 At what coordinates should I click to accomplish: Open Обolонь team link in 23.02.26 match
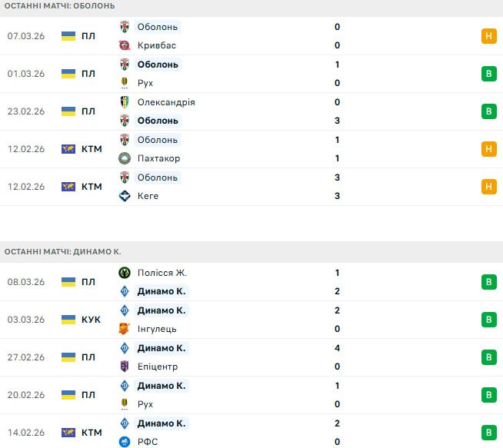tap(158, 121)
